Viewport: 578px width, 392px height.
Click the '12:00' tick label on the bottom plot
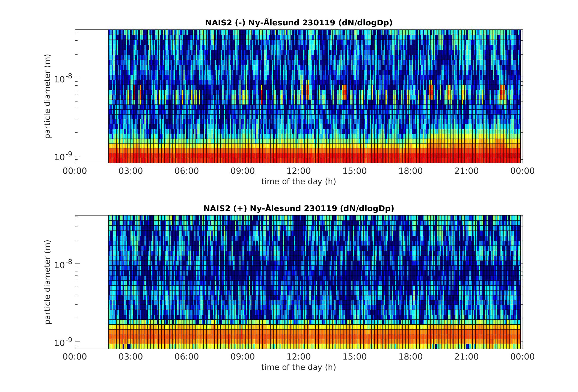pyautogui.click(x=299, y=357)
